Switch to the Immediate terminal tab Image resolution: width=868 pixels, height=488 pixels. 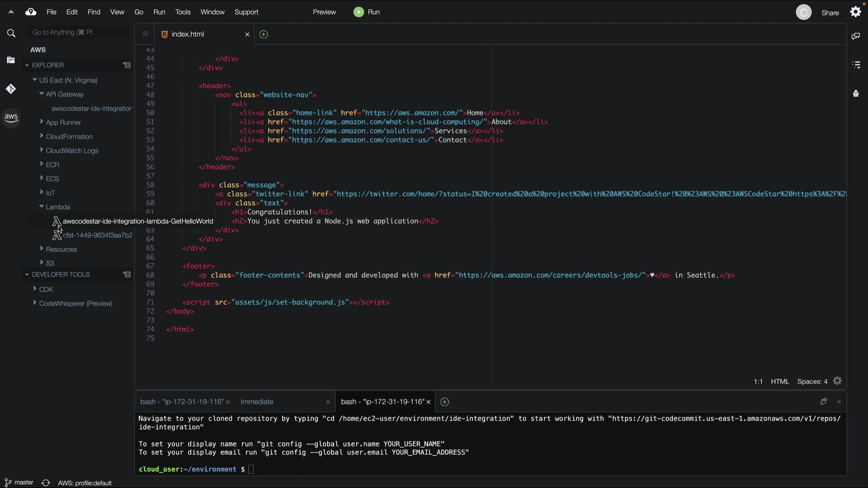point(257,402)
